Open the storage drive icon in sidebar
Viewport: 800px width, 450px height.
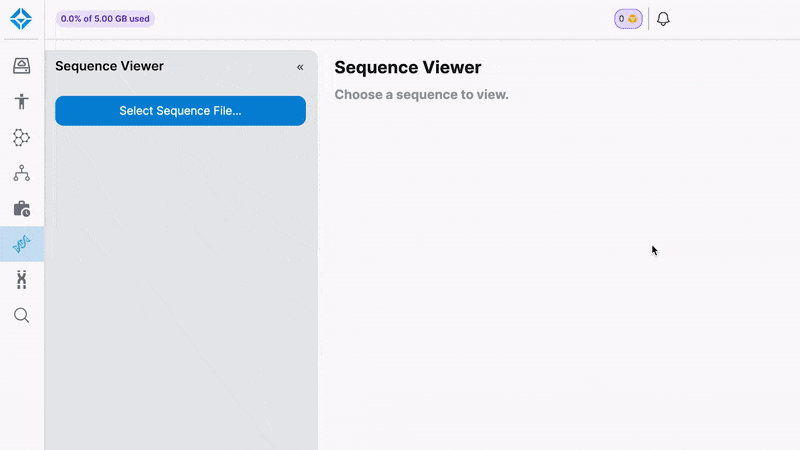(21, 66)
